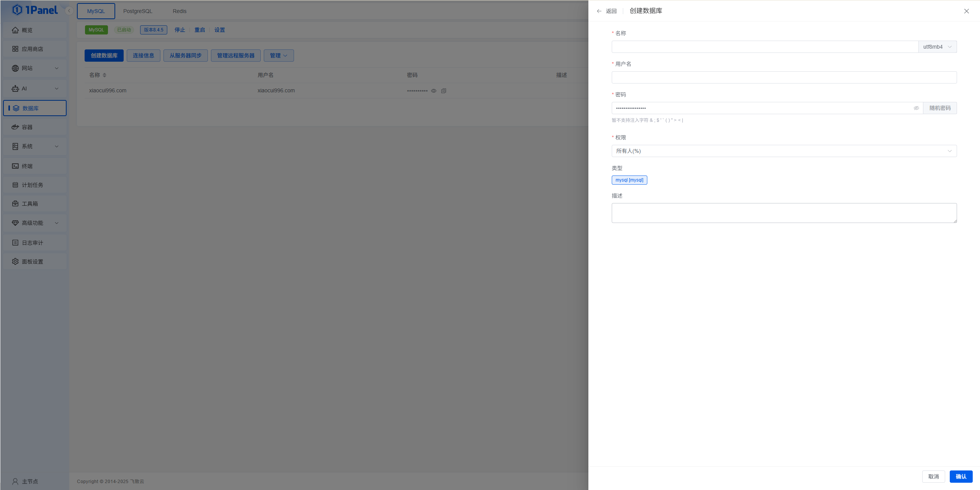Screen dimensions: 980x490
Task: Click the 确认 confirm button
Action: pos(960,477)
